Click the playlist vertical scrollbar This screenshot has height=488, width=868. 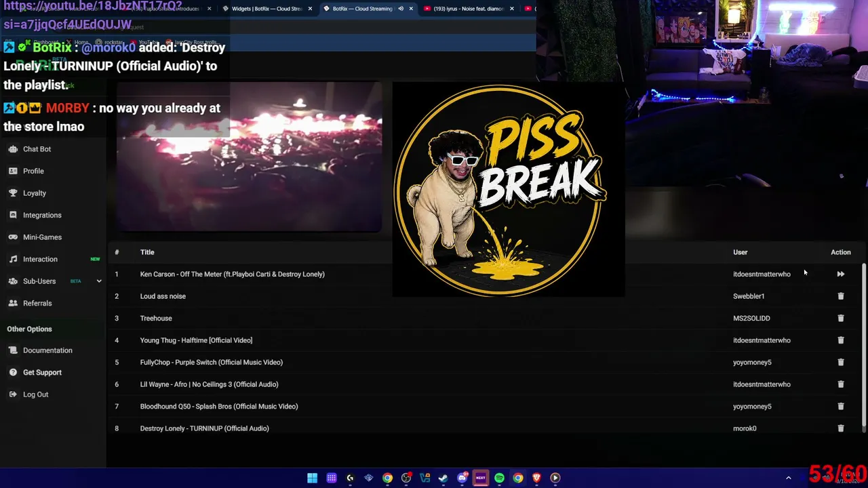863,346
